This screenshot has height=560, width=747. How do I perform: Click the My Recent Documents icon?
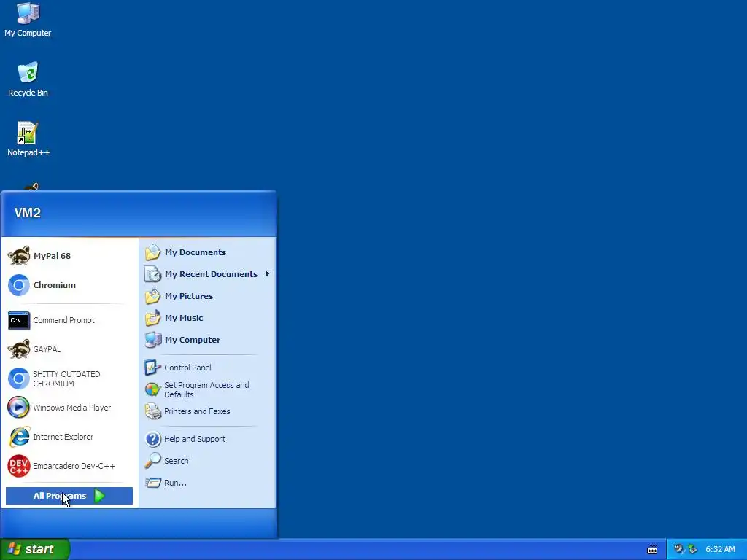[153, 274]
